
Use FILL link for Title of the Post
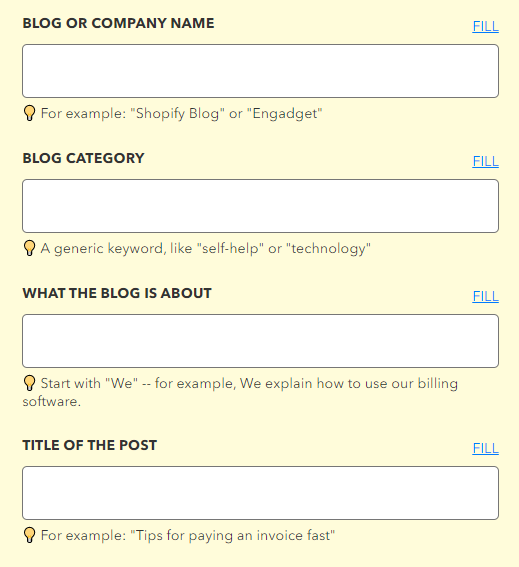485,448
